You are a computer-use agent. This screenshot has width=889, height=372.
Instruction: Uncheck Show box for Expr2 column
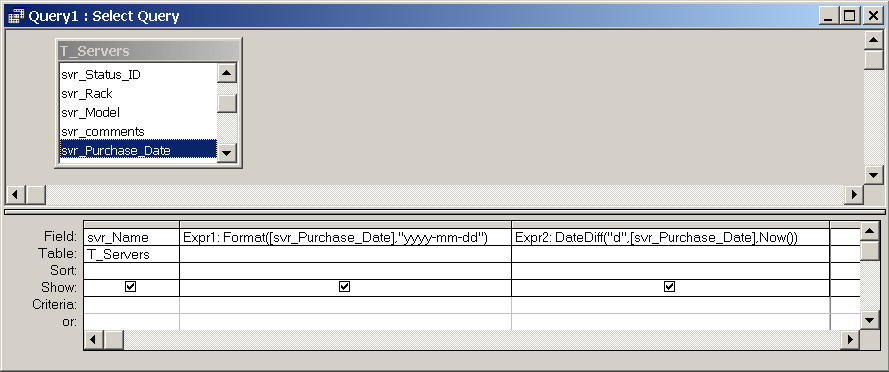[x=670, y=287]
